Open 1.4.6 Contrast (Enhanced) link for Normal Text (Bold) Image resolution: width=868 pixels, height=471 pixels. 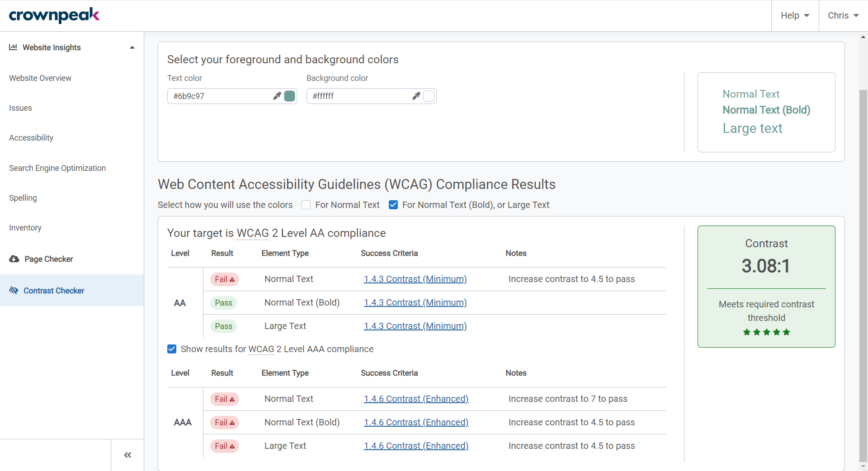[x=416, y=422]
